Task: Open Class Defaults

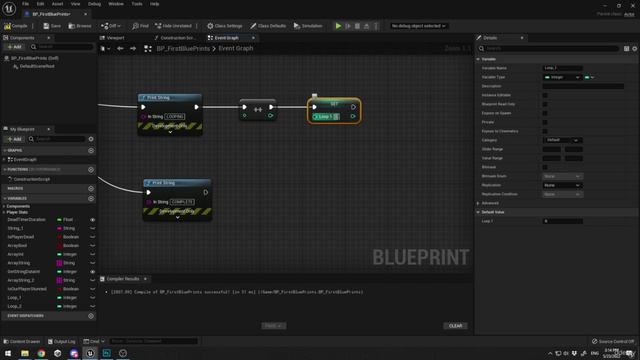Action: [x=268, y=26]
